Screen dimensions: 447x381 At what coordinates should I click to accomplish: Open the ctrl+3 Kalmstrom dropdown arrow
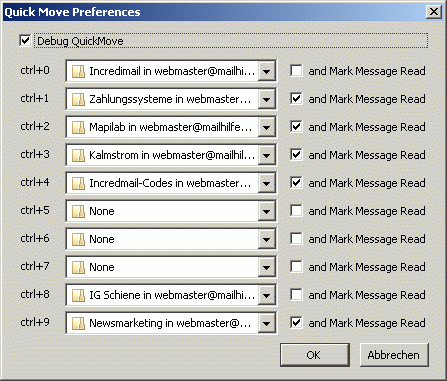coord(266,155)
